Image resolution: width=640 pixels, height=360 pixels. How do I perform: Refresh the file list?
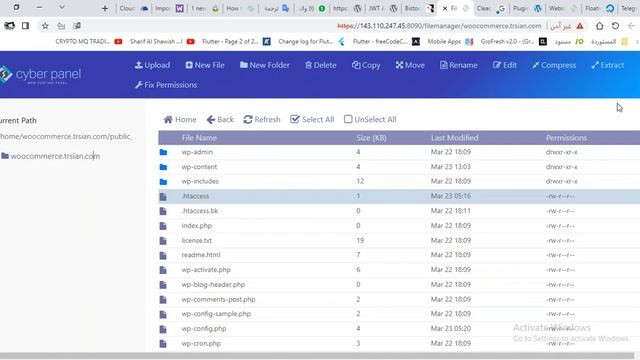262,120
